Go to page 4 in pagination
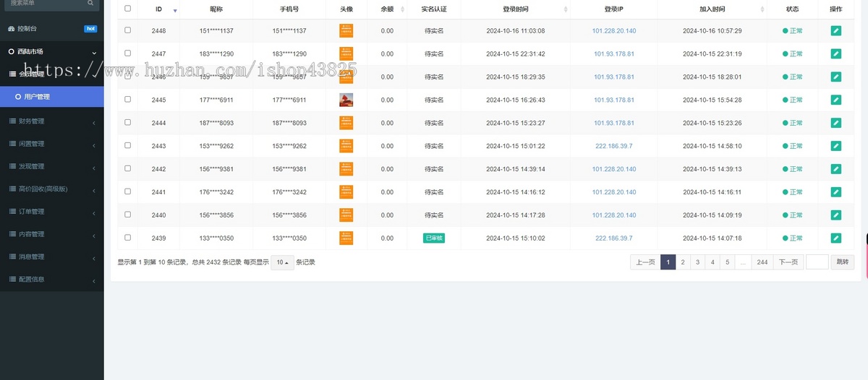The image size is (868, 380). tap(712, 262)
